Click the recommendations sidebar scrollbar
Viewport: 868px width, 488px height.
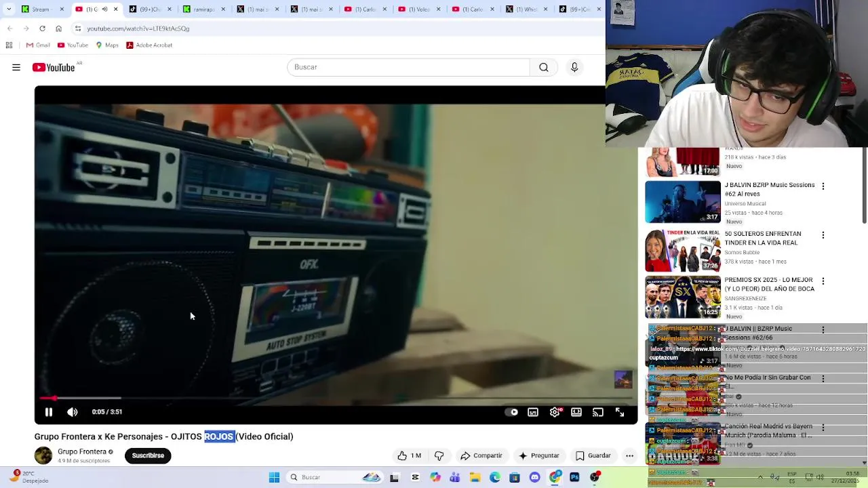tap(864, 184)
